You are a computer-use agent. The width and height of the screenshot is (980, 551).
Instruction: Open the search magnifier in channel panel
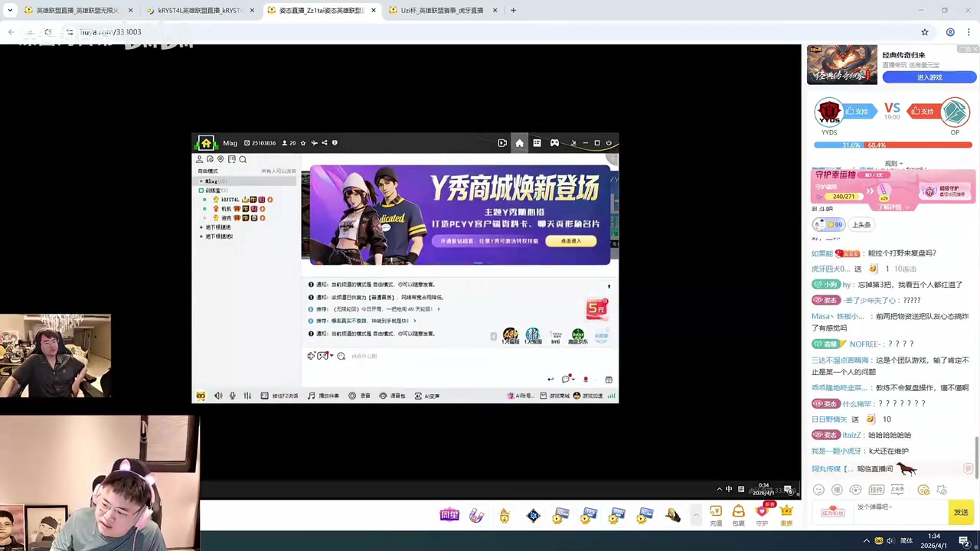click(243, 159)
